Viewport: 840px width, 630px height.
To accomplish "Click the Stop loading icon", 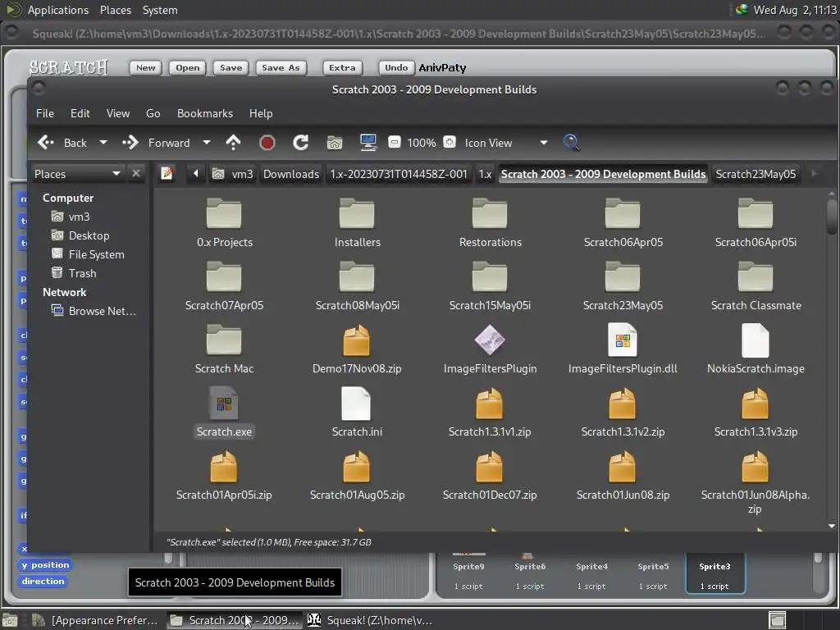I will (267, 143).
